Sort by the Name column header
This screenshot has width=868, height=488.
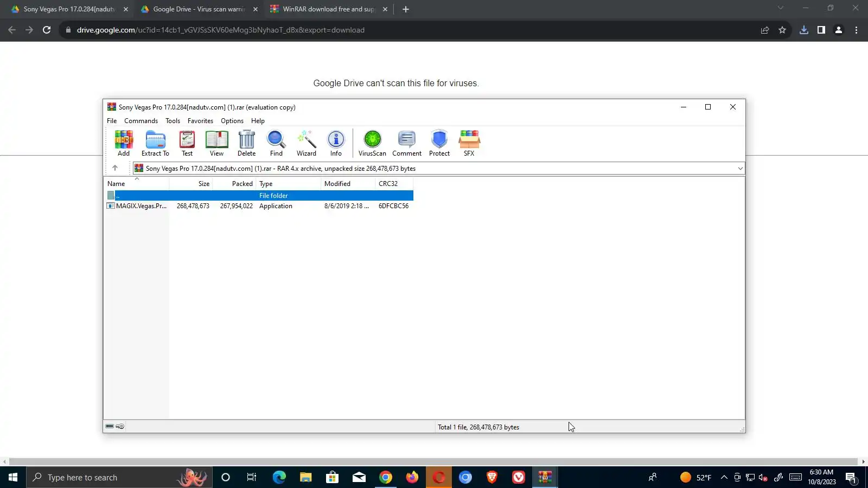click(x=137, y=184)
